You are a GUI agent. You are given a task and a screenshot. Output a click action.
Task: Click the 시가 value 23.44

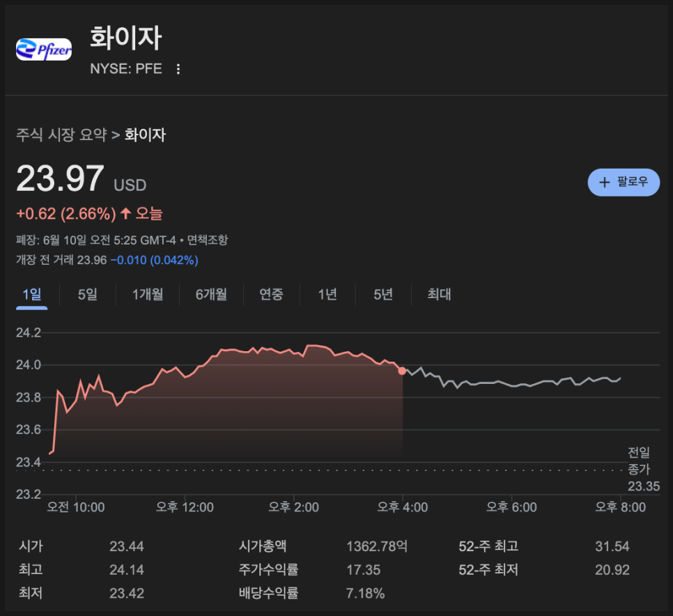coord(127,546)
